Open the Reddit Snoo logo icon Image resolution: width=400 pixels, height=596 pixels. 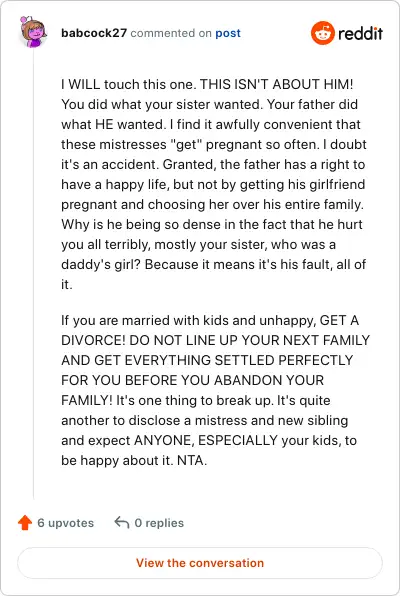(x=322, y=33)
